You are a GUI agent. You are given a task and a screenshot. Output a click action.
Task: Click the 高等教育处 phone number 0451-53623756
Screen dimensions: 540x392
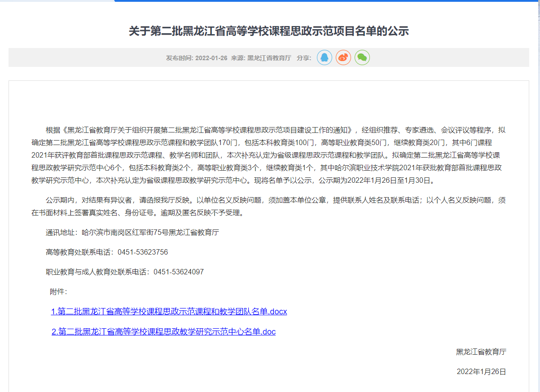click(143, 252)
